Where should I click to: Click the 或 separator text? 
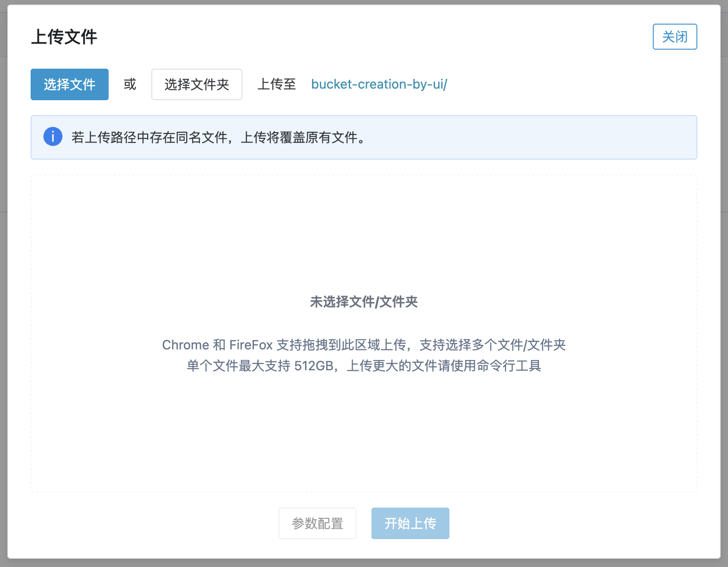click(130, 84)
